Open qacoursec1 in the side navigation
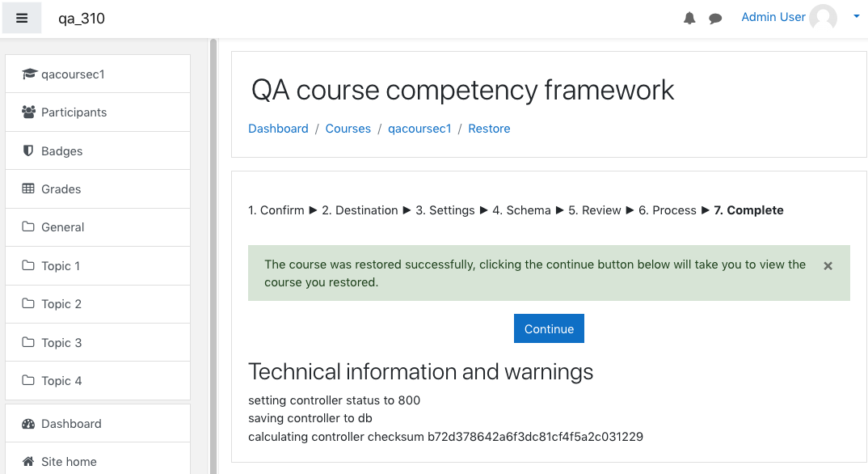 coord(98,74)
